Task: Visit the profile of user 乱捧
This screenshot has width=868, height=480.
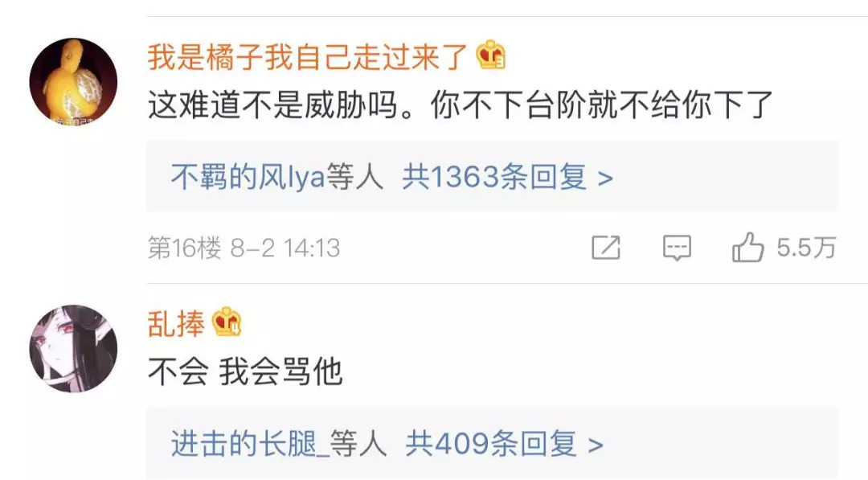Action: 176,323
